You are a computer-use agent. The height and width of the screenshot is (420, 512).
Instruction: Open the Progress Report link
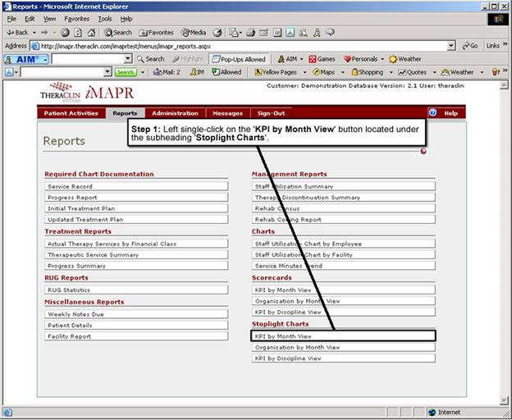(x=136, y=198)
